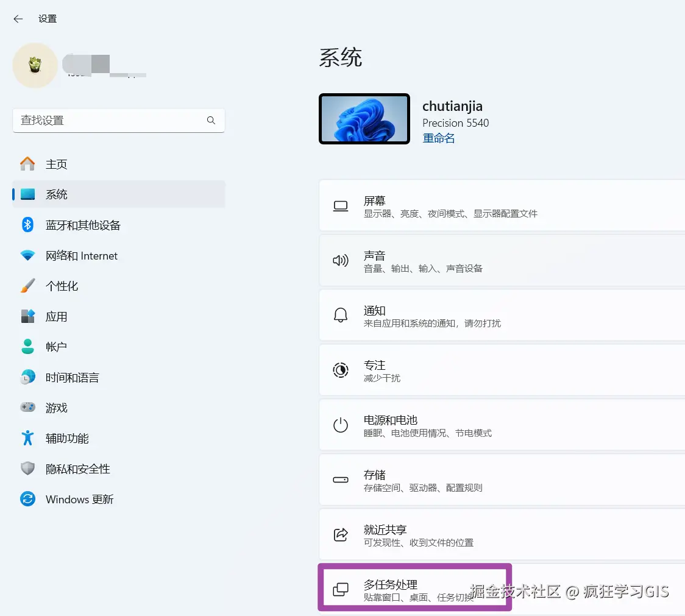Click the Wi-Fi network icon
This screenshot has width=685, height=616.
pos(27,255)
